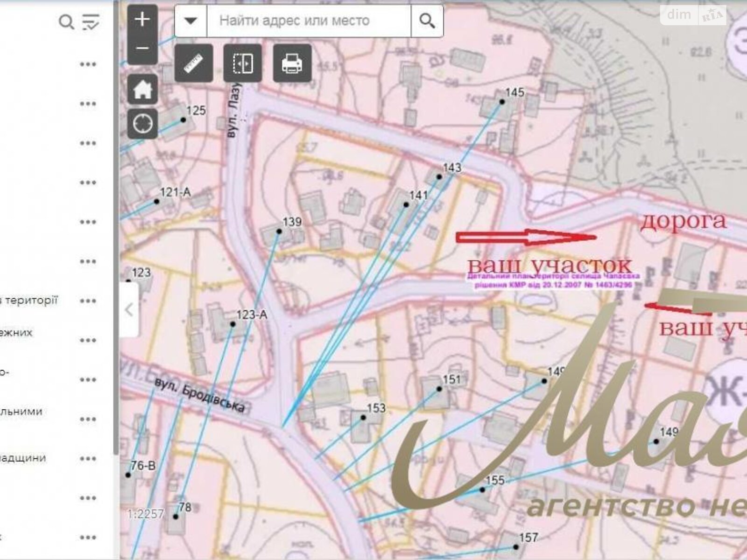Select address point 153 on the map
747x560 pixels.
364,417
